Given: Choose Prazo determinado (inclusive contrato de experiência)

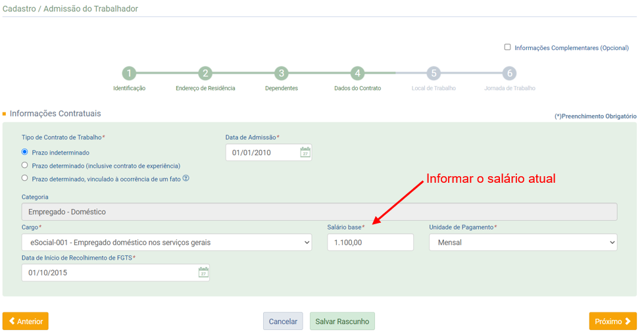Looking at the screenshot, I should (x=24, y=165).
